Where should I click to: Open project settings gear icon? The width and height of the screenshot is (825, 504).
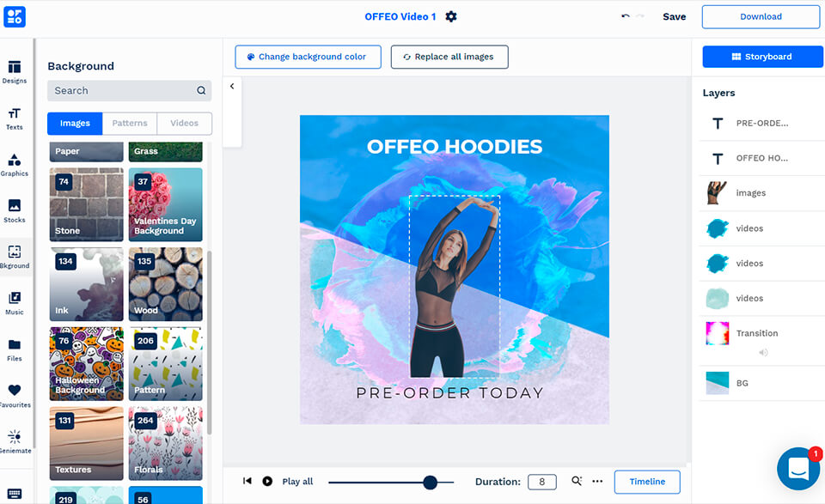pyautogui.click(x=451, y=17)
